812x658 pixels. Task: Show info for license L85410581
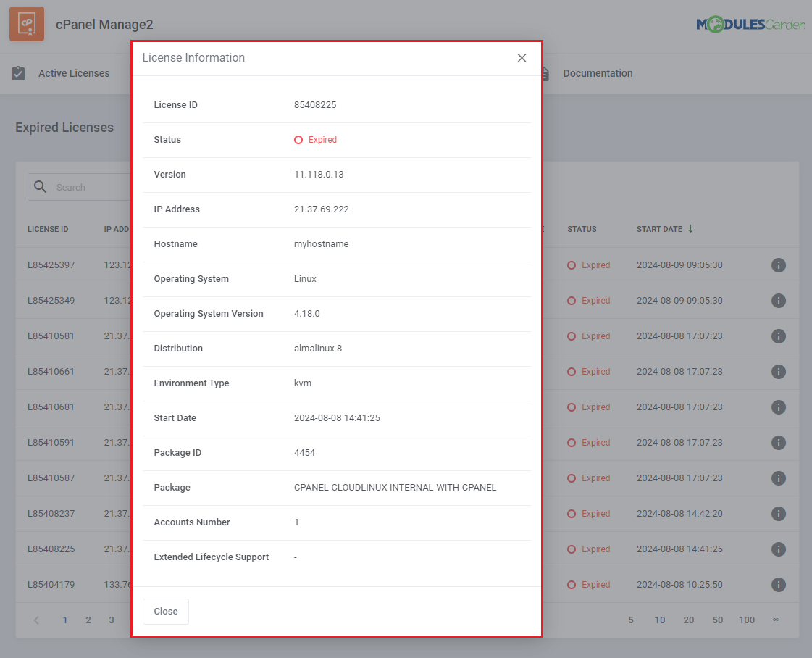coord(779,336)
